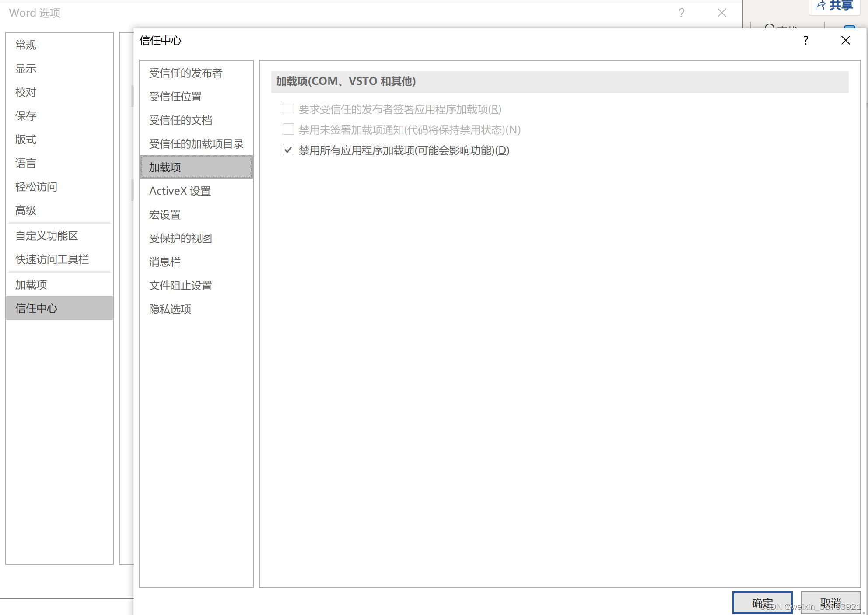
Task: Select 受保护的视图 category
Action: (180, 238)
